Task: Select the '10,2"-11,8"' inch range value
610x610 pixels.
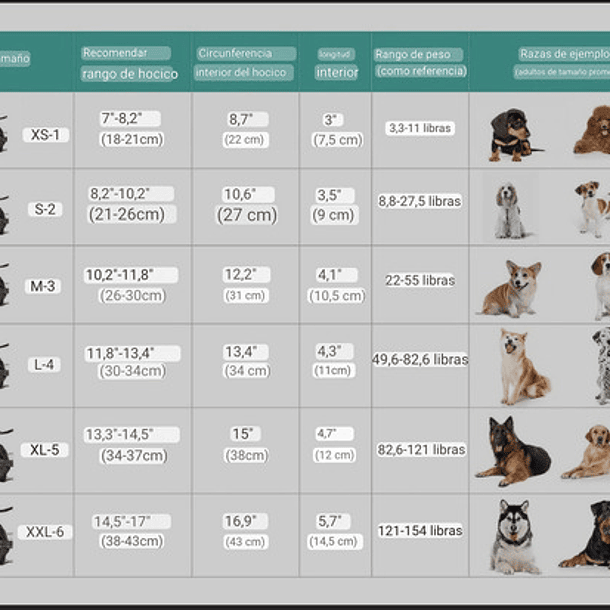Action: coord(119,275)
